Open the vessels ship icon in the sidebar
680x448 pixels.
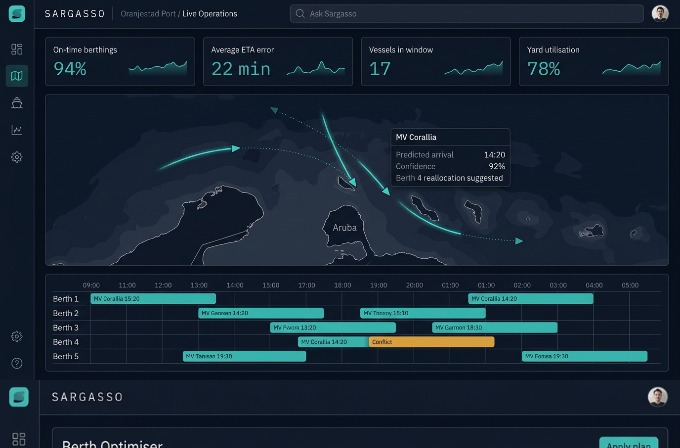point(16,103)
